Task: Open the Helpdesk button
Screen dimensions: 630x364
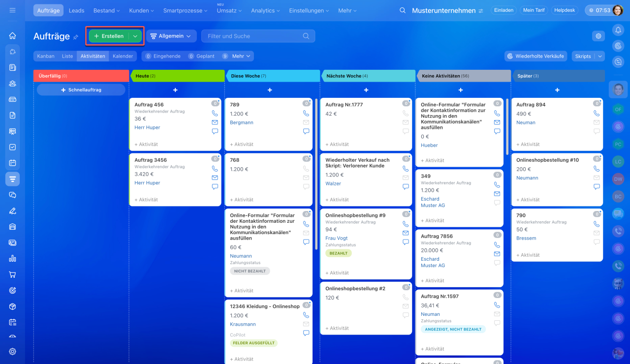Action: tap(565, 10)
